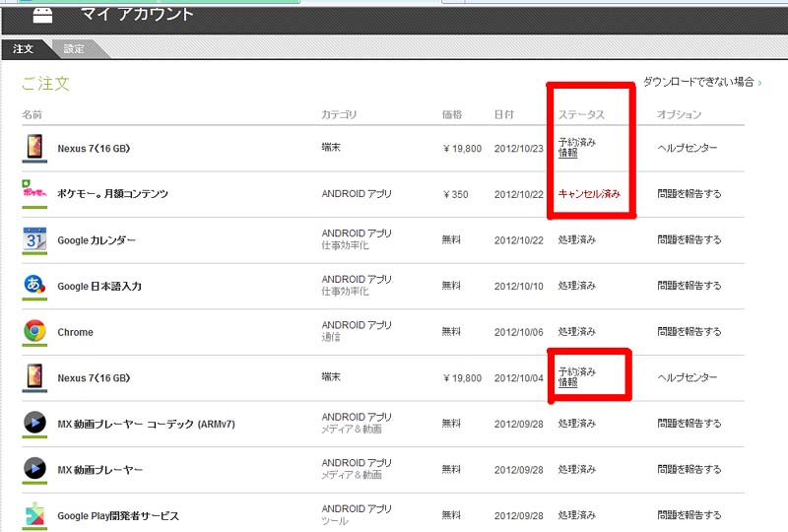The height and width of the screenshot is (532, 788).
Task: Click 問題を報告する for Google Play開発者サービス
Action: coord(689,515)
